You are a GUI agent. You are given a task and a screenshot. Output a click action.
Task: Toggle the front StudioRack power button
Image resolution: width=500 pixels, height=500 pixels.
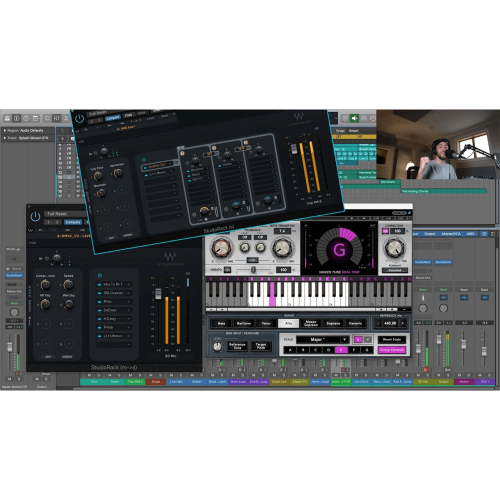pyautogui.click(x=35, y=217)
